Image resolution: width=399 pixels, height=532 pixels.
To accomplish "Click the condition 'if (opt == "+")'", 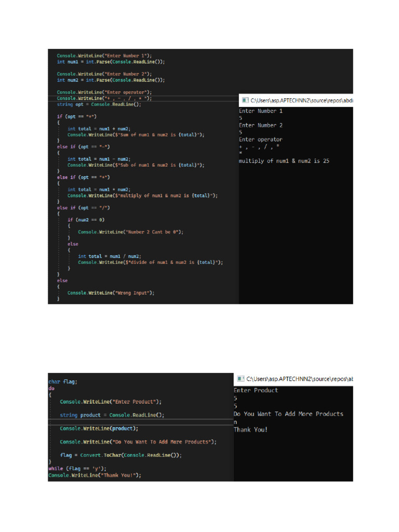I will point(77,116).
